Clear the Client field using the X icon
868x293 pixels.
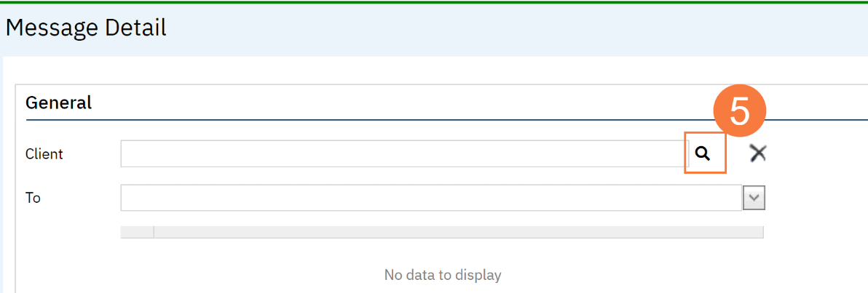(757, 153)
